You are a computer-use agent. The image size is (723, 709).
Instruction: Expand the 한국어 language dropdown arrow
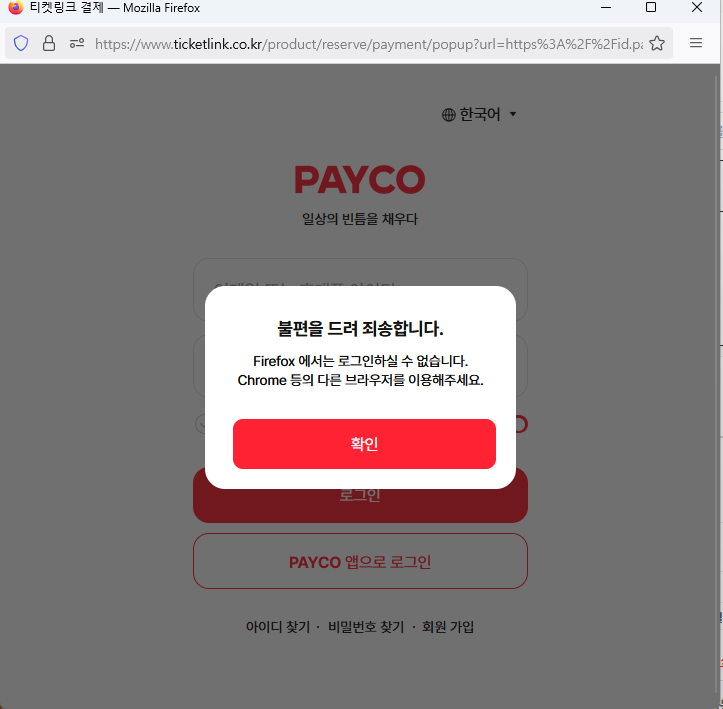coord(513,114)
